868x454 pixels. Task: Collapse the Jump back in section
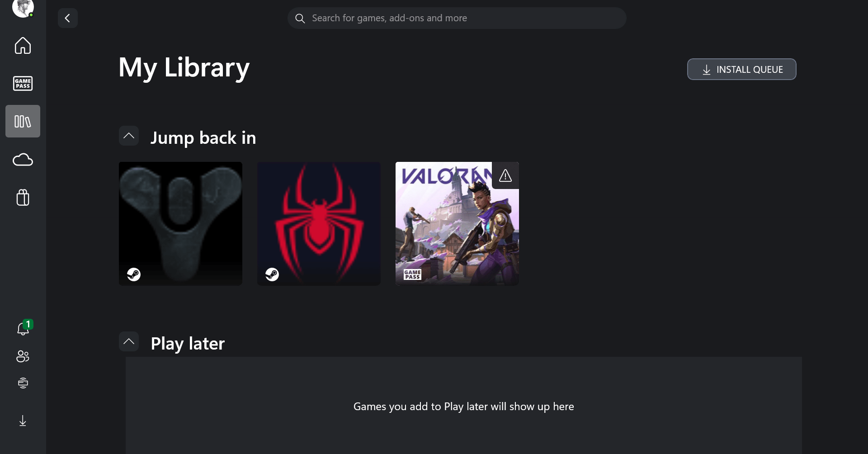(x=129, y=136)
